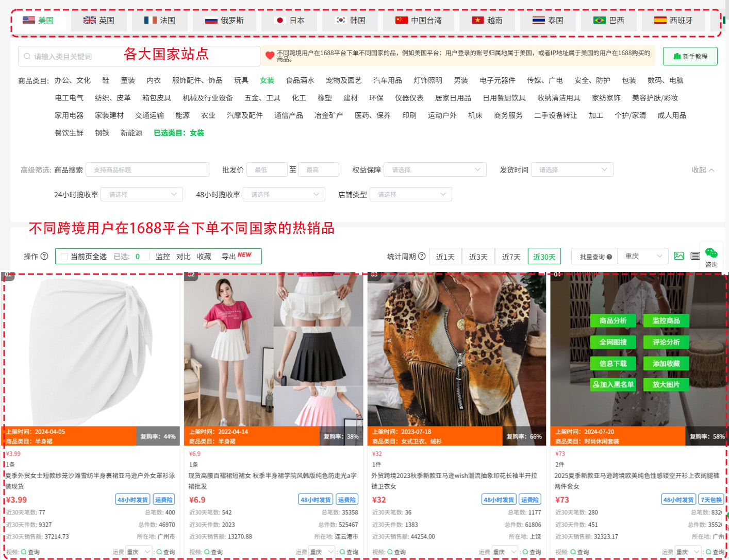Click the 批量查询 batch query button
Viewport: 729px width, 560px height.
(x=595, y=257)
